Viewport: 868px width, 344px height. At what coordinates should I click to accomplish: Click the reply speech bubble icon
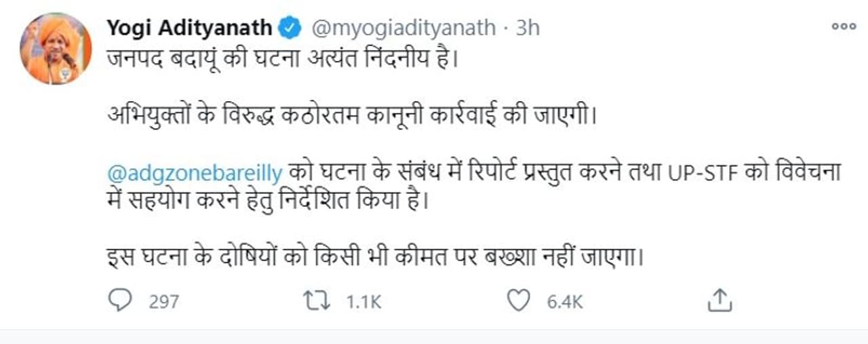[121, 301]
